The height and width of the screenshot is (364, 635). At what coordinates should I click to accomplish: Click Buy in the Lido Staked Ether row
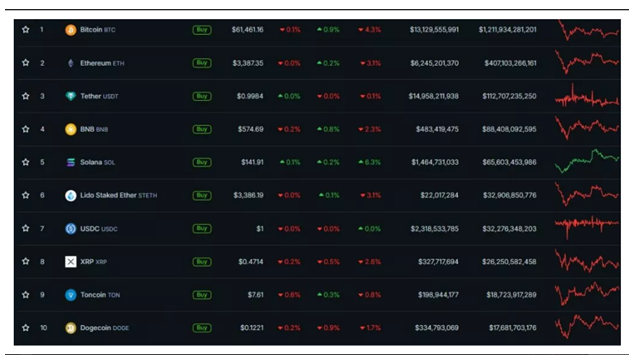[202, 195]
